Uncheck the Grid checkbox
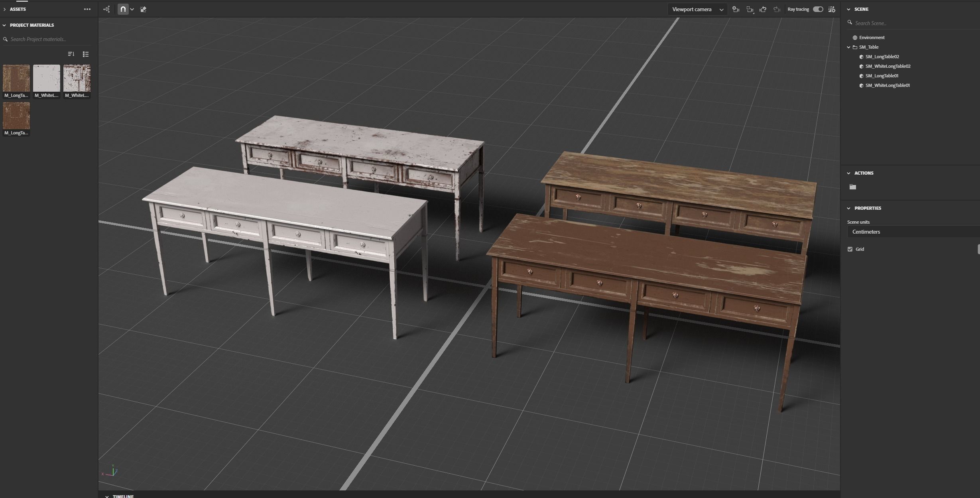 click(x=850, y=249)
